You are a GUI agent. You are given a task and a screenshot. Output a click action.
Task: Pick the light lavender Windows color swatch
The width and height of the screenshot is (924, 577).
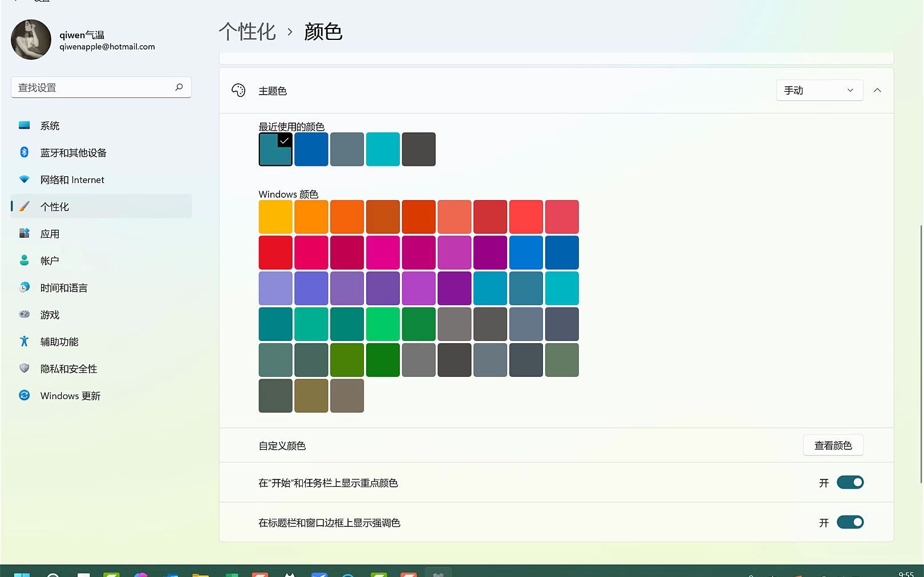click(x=275, y=288)
